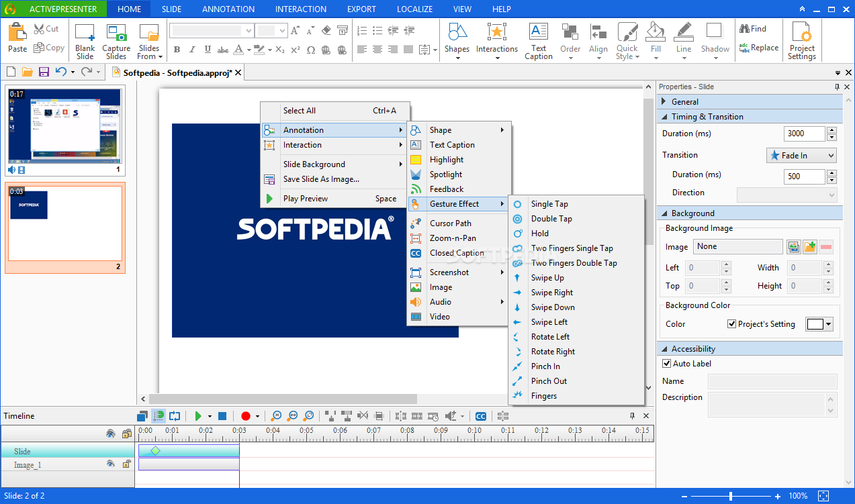Open the font name dropdown
Viewport: 855px width, 504px height.
point(249,30)
